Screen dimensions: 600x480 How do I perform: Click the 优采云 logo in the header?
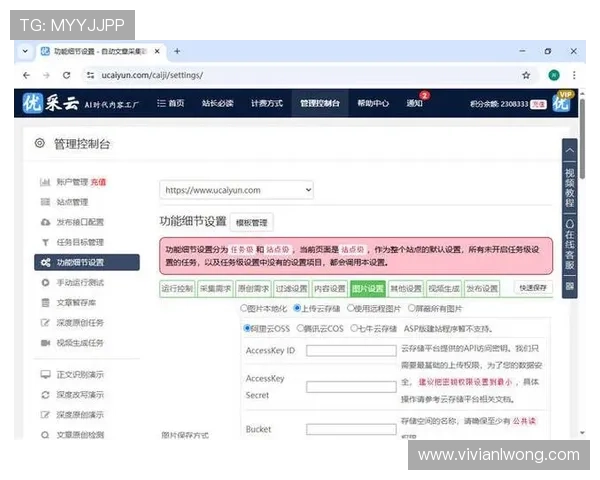[x=51, y=103]
